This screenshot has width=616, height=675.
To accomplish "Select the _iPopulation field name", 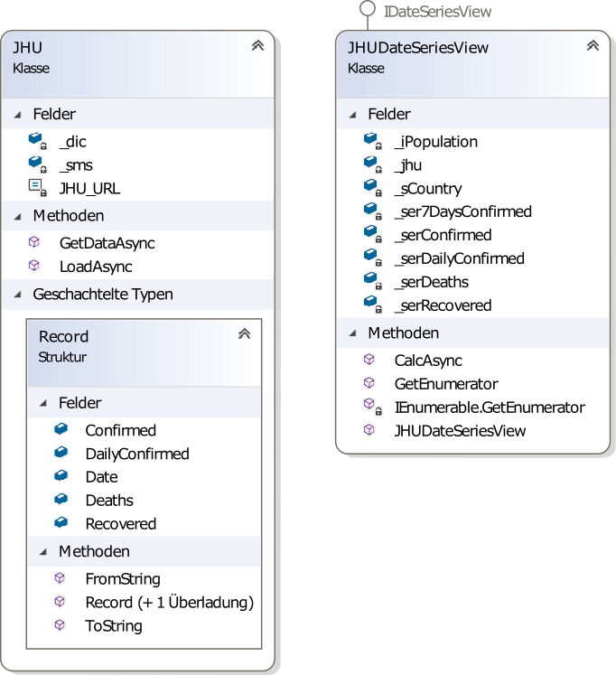I will click(436, 142).
